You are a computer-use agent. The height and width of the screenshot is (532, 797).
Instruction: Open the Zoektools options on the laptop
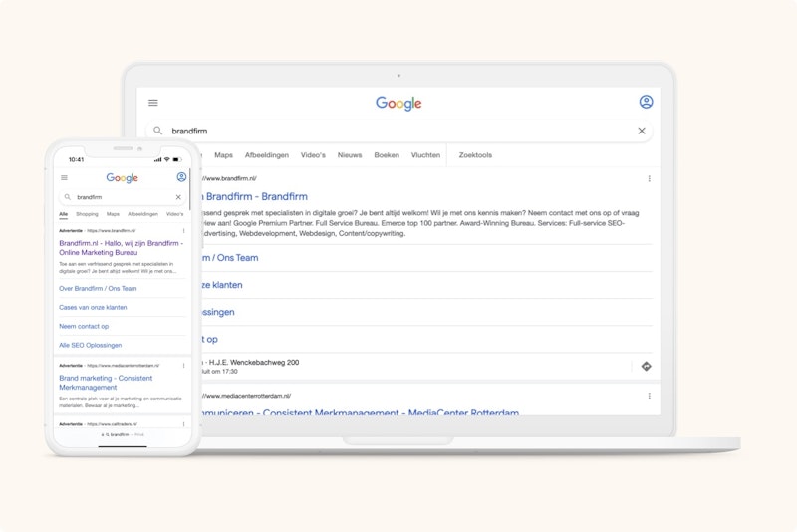click(x=475, y=155)
